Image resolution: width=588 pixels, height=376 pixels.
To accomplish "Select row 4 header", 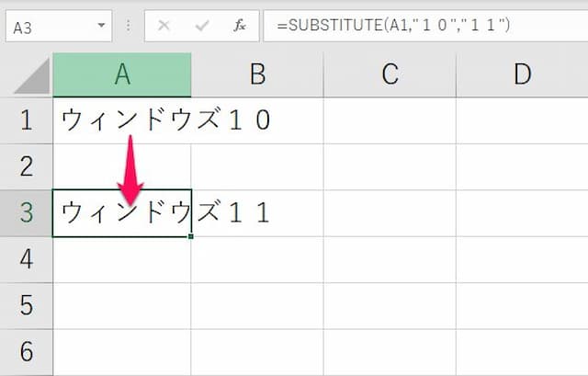I will click(26, 260).
